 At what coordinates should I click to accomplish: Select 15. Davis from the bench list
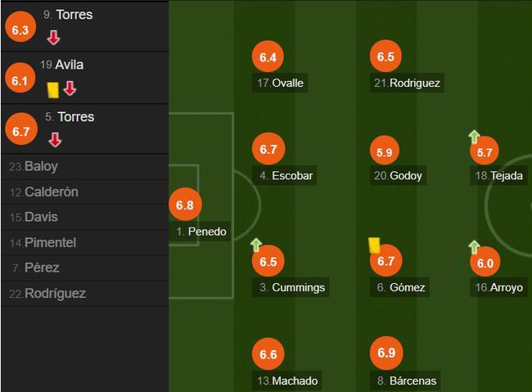pyautogui.click(x=85, y=217)
